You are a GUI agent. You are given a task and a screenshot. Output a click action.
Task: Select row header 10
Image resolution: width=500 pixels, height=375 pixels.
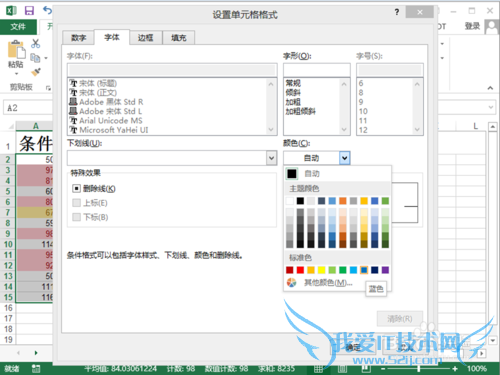coord(8,244)
